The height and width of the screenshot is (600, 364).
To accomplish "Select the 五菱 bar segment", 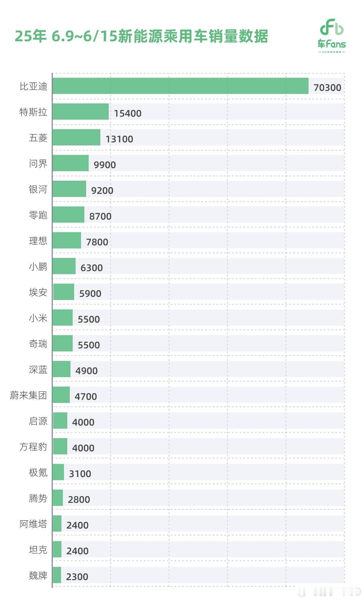I will tap(76, 138).
